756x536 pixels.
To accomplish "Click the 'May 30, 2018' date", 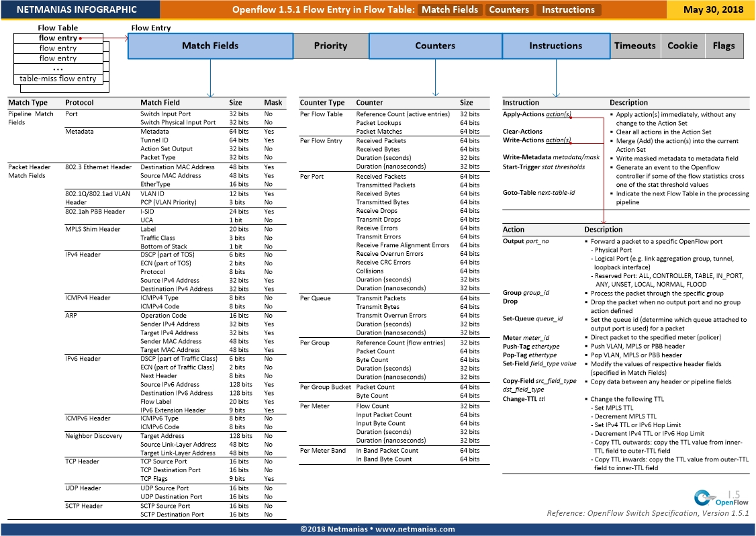I will point(713,9).
